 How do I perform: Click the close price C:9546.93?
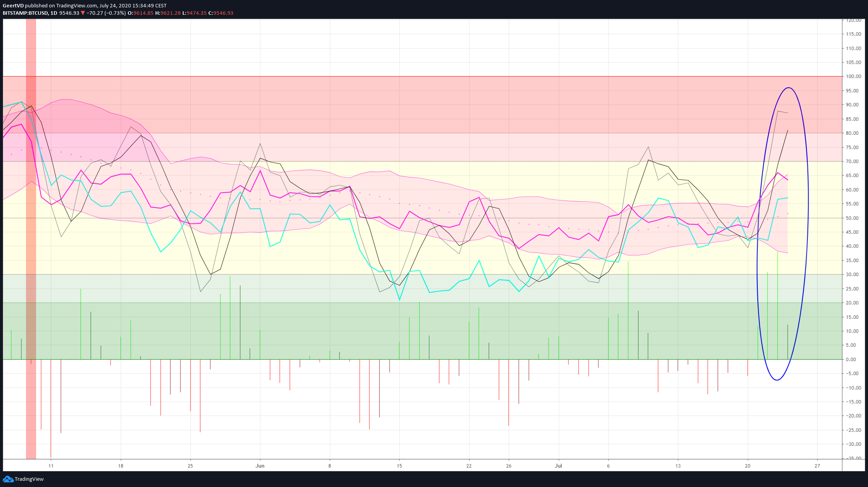(x=221, y=13)
